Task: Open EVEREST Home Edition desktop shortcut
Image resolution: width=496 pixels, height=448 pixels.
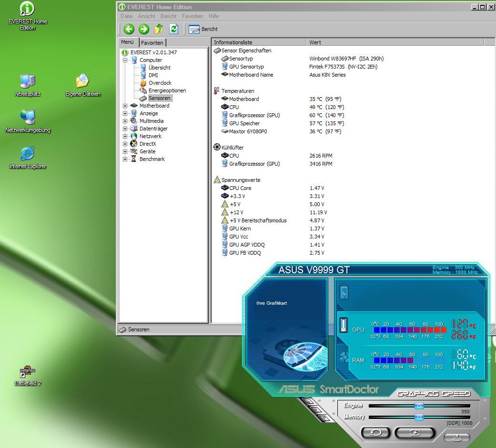Action: coord(27,15)
